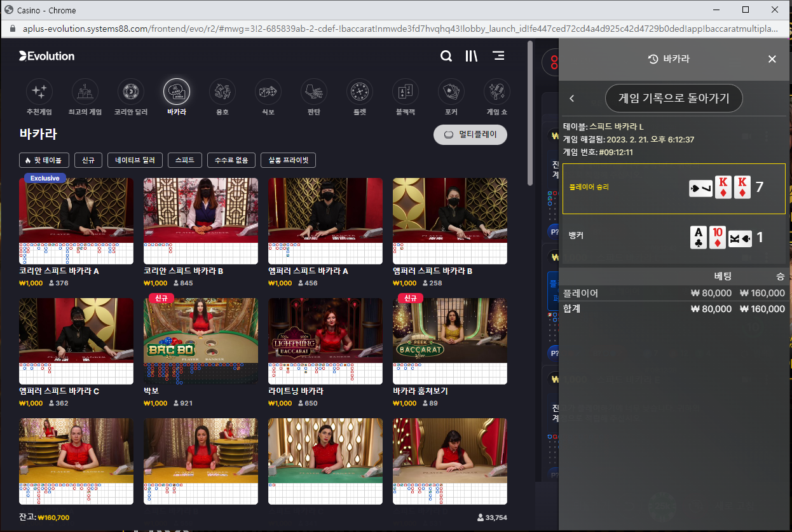The height and width of the screenshot is (532, 792).
Task: Select the 최고의 게임 category icon
Action: [x=85, y=92]
